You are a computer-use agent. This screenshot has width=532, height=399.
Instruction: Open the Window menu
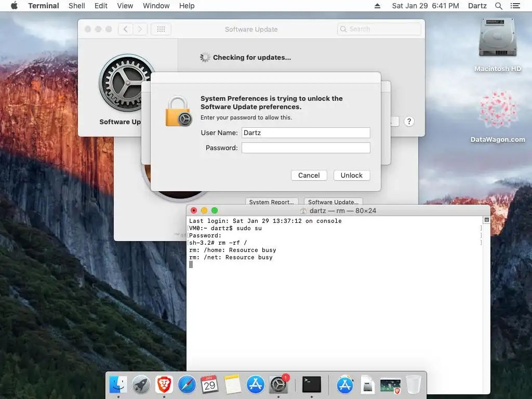tap(156, 6)
